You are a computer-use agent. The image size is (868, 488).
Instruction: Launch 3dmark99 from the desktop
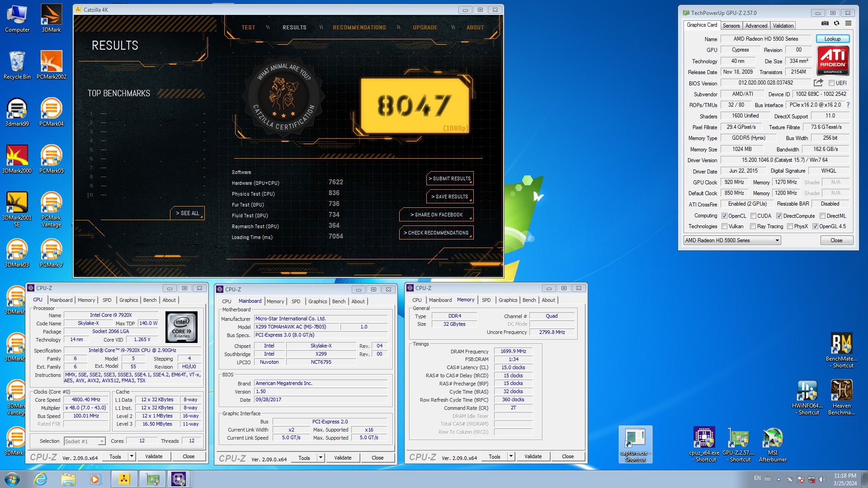tap(17, 113)
